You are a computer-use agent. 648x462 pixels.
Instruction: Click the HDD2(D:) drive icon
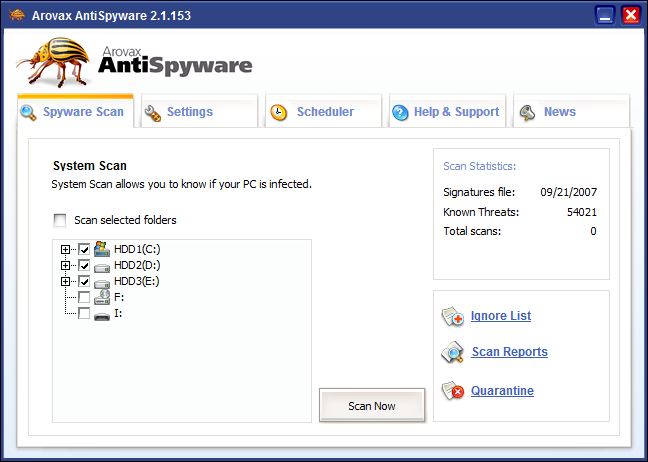[x=102, y=267]
